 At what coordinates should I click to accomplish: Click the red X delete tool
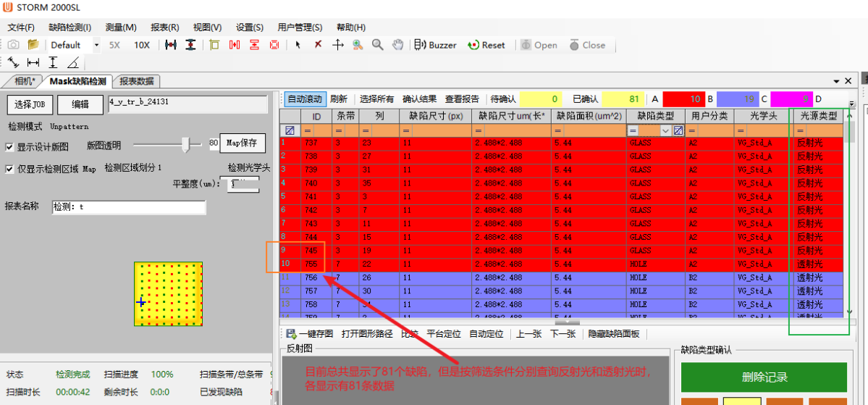(x=318, y=45)
